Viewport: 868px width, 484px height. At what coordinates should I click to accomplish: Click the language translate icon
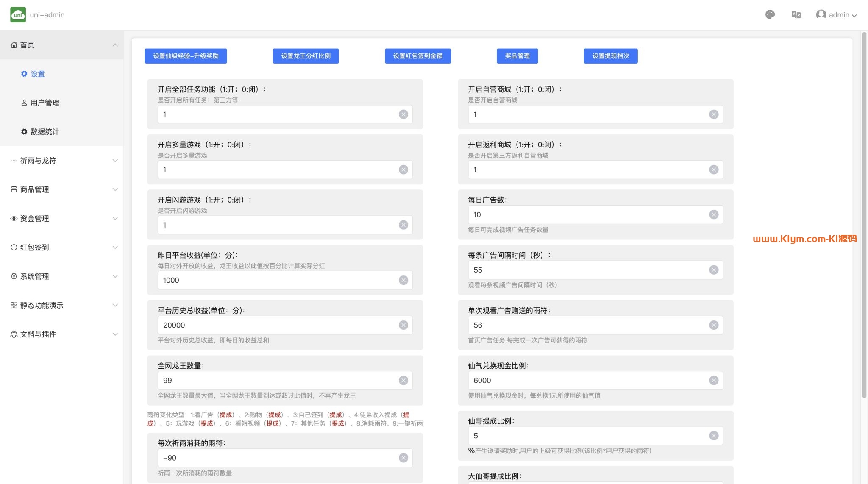[x=796, y=15]
